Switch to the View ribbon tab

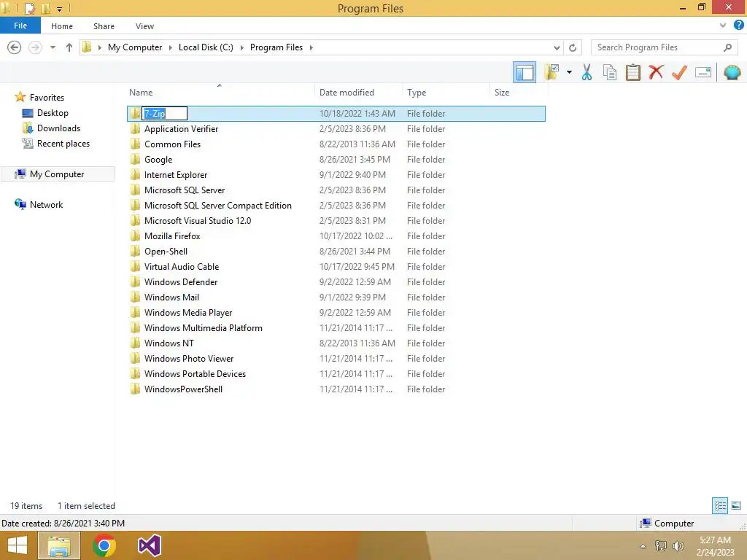pyautogui.click(x=144, y=26)
